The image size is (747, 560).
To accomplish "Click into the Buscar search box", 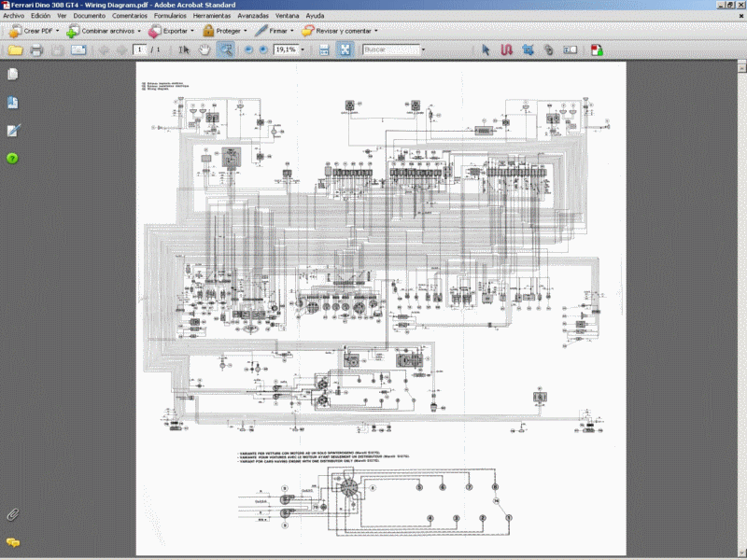I will [391, 49].
